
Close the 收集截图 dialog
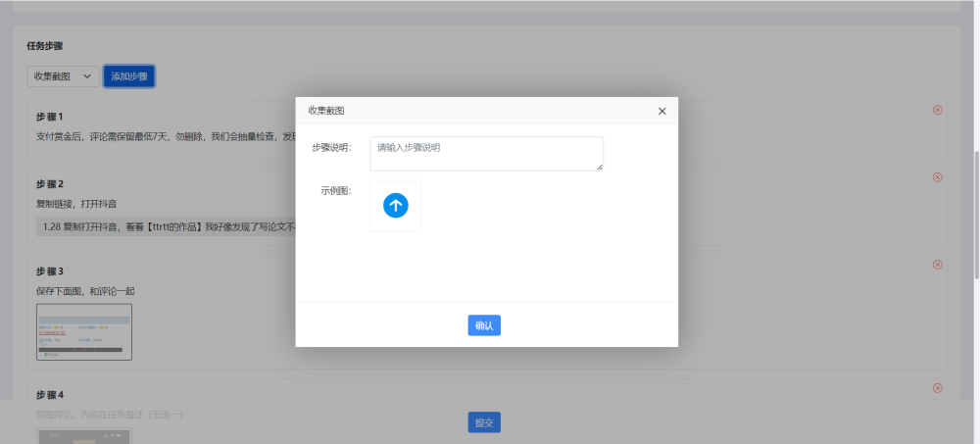[661, 111]
